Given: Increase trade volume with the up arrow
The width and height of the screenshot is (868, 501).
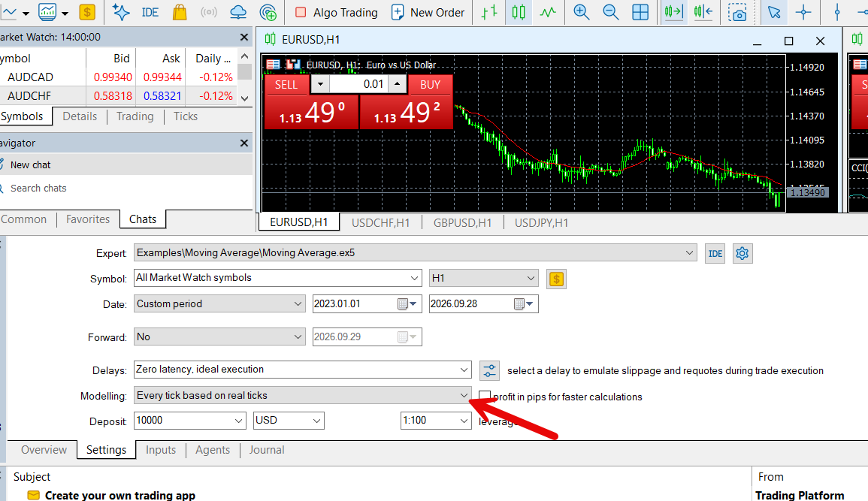Looking at the screenshot, I should tap(397, 84).
